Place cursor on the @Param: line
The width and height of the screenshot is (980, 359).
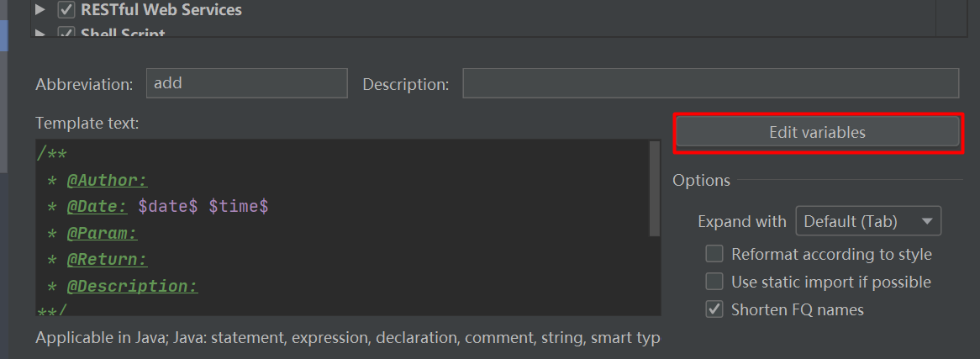tap(102, 234)
